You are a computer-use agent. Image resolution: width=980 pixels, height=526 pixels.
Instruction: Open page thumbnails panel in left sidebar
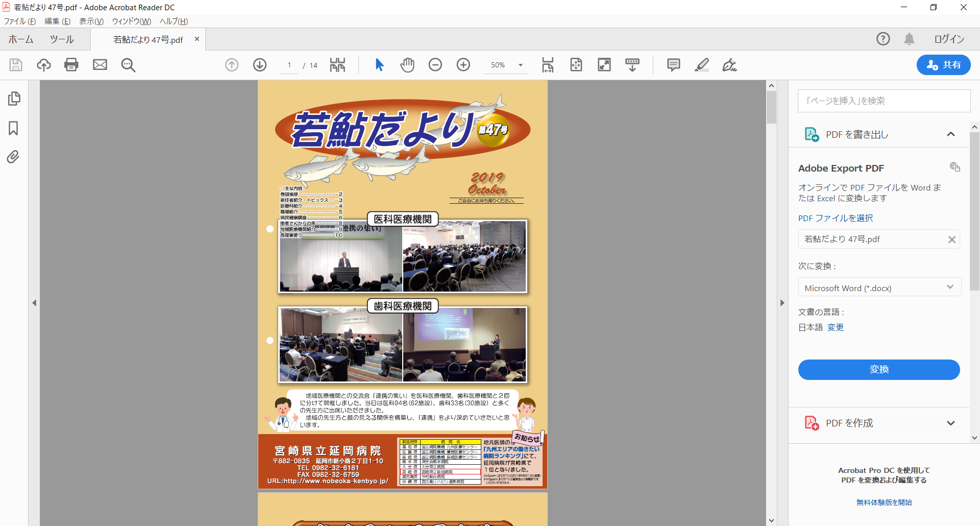[14, 99]
